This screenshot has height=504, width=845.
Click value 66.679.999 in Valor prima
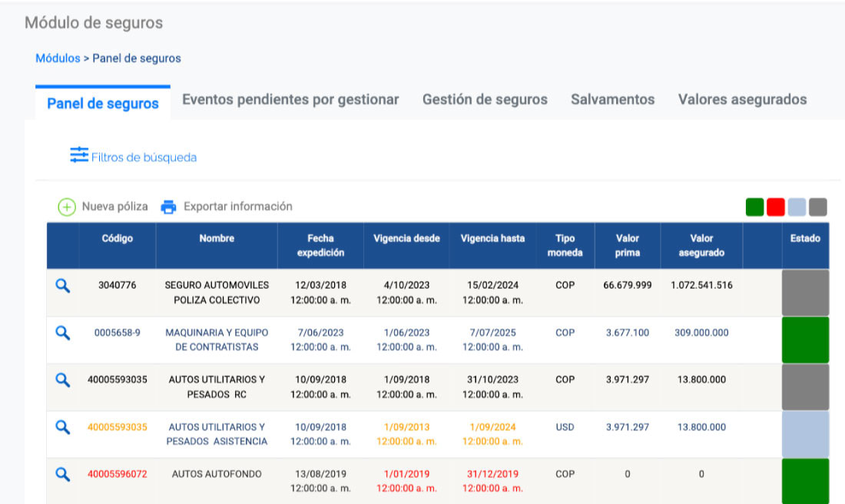pos(628,285)
